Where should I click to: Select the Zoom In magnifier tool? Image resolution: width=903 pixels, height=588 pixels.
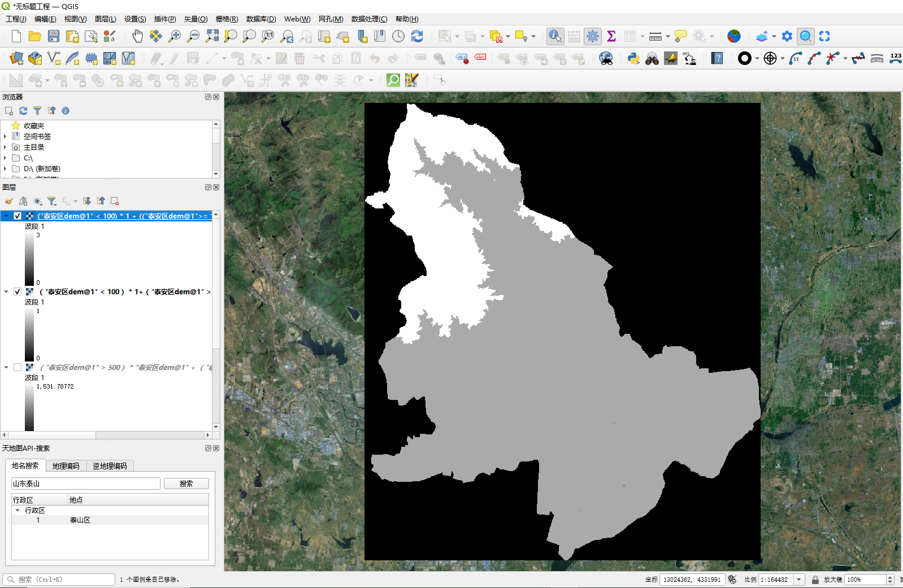pyautogui.click(x=175, y=37)
